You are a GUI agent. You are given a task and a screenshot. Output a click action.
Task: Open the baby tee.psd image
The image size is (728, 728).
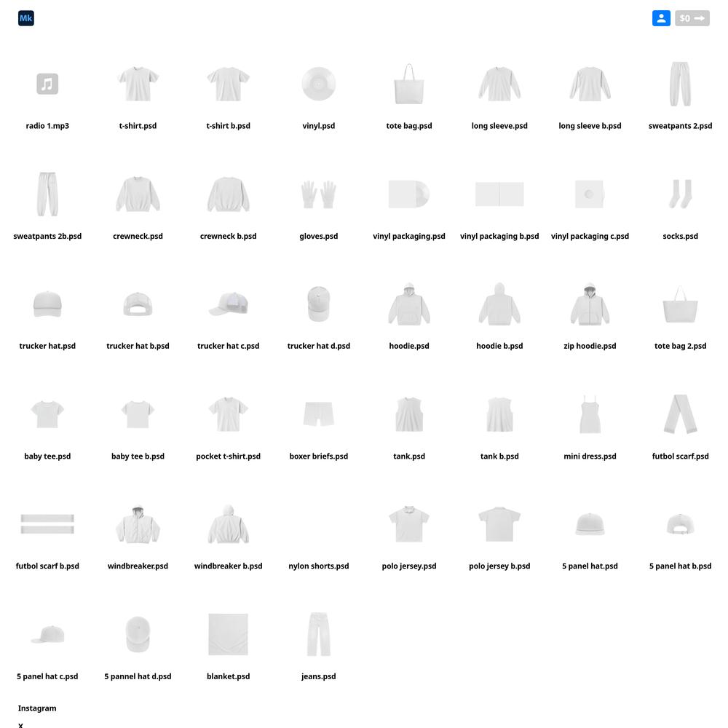(47, 414)
